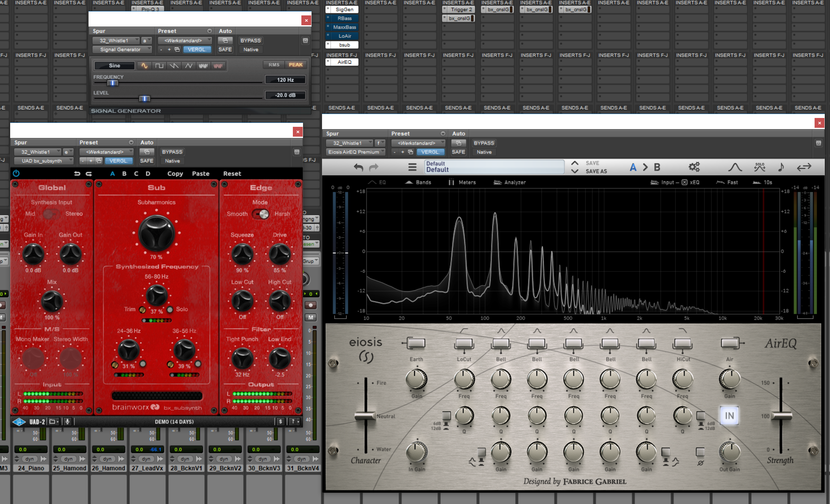Toggle the AirEQ IN button
The image size is (830, 504).
pyautogui.click(x=729, y=416)
